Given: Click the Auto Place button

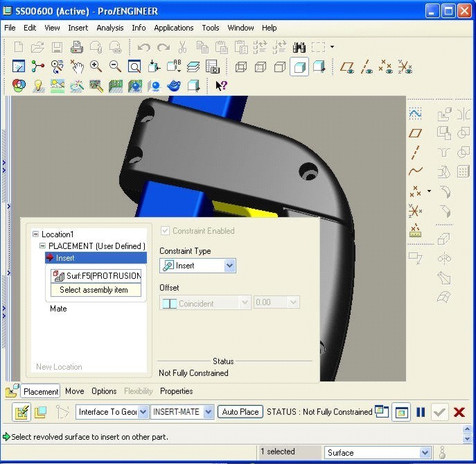Looking at the screenshot, I should click(240, 412).
